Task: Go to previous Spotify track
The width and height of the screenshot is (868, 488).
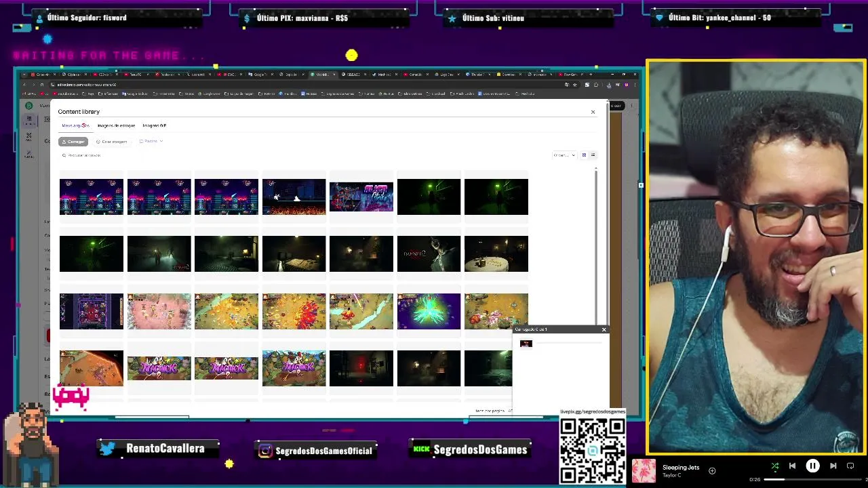Action: pyautogui.click(x=792, y=466)
